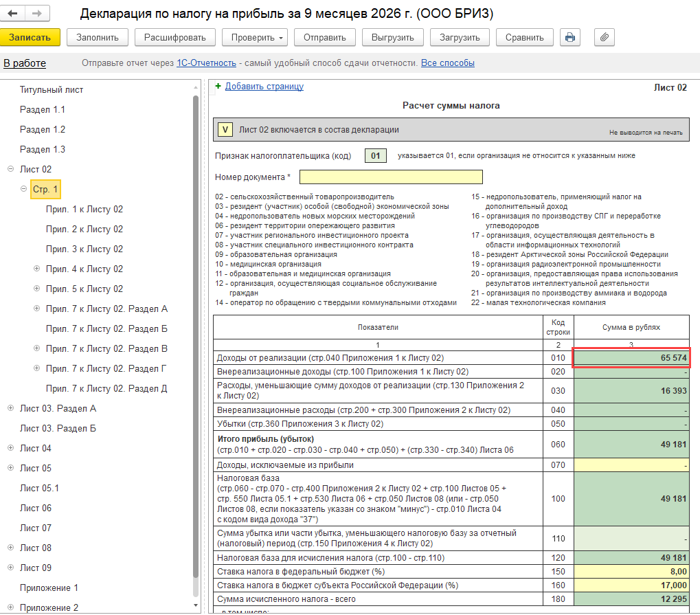This screenshot has width=700, height=615.
Task: Click the Загрузить button
Action: [x=460, y=38]
